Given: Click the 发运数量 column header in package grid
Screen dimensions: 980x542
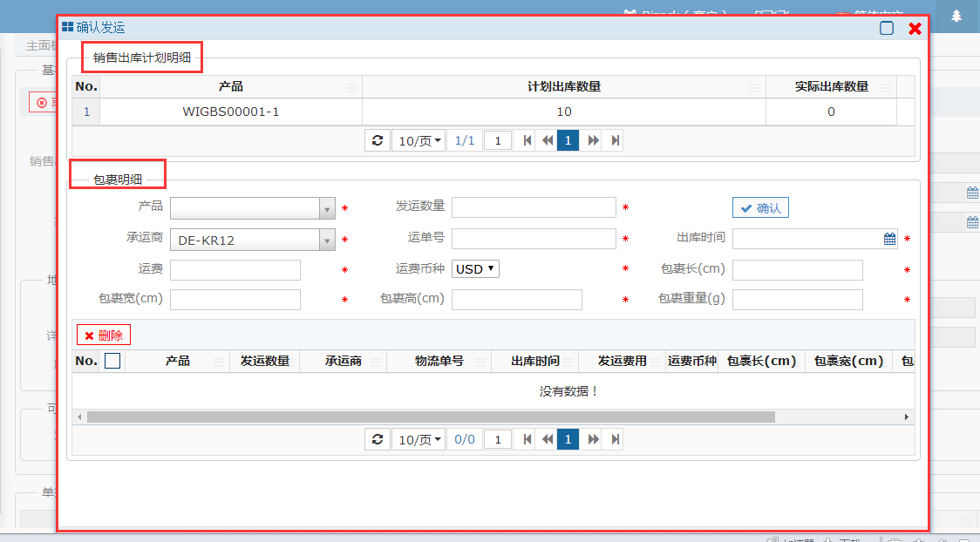Looking at the screenshot, I should point(265,361).
